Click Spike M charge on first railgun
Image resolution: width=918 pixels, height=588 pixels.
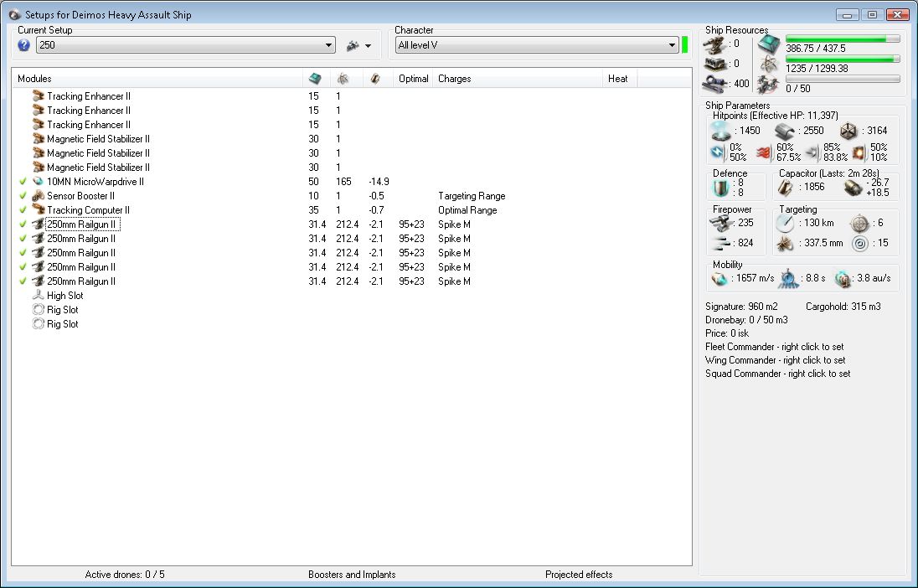454,224
